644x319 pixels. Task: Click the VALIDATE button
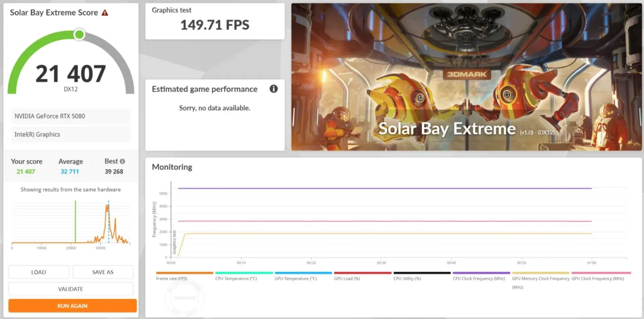click(x=71, y=289)
